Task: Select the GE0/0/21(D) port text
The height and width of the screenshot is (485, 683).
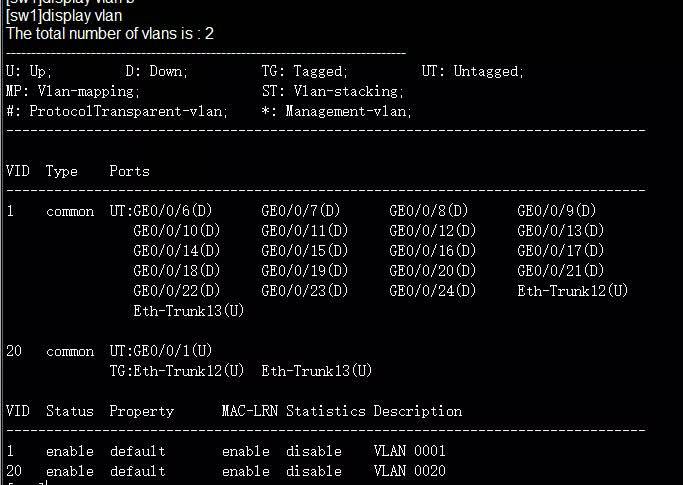Action: [x=561, y=271]
